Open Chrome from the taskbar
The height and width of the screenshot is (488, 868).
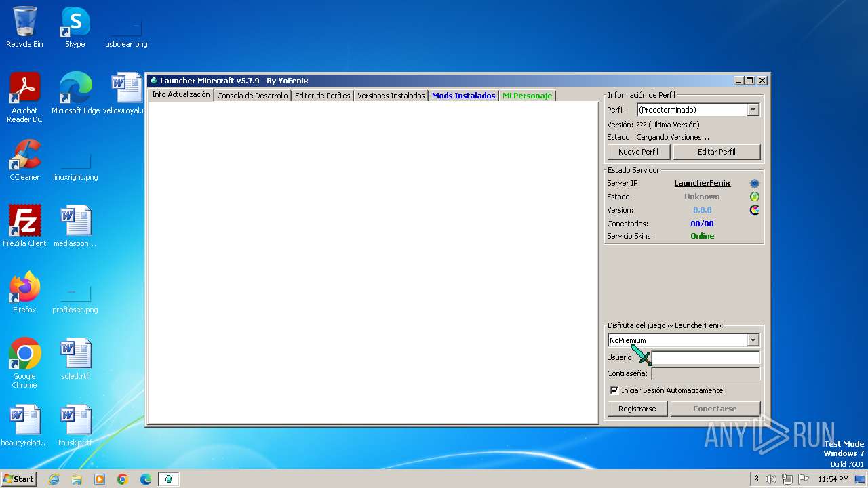[x=123, y=479]
